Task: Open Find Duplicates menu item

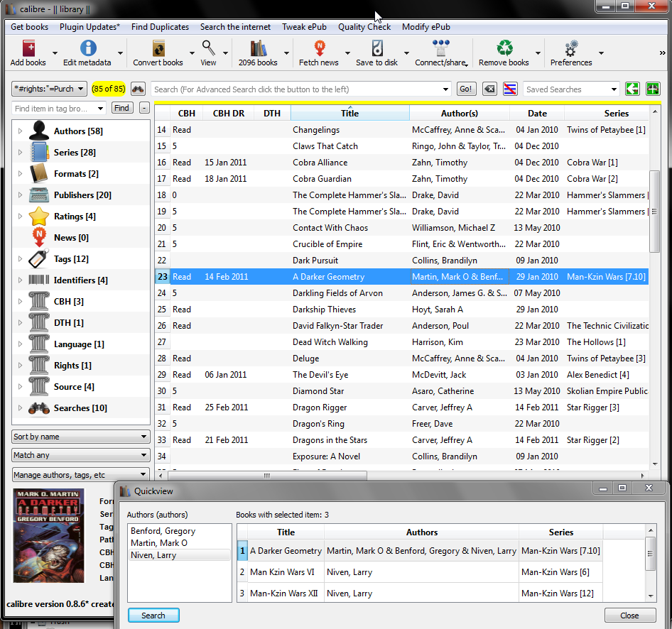Action: 160,26
